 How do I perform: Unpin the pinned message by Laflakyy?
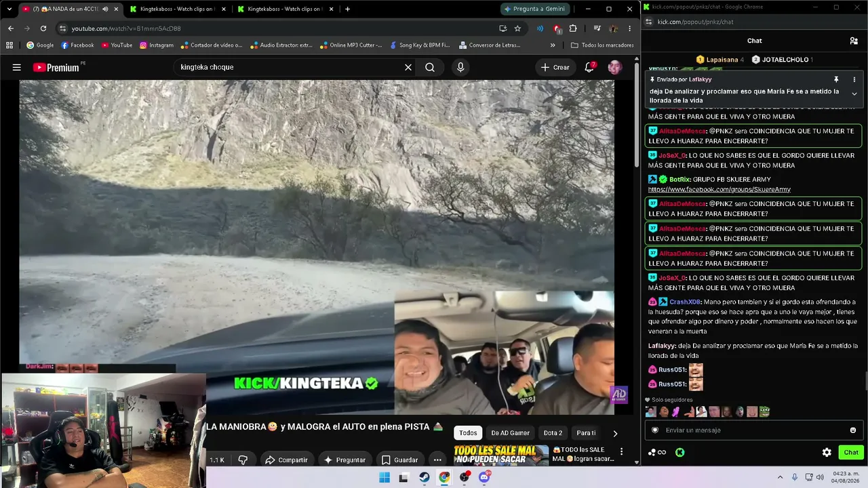click(836, 79)
